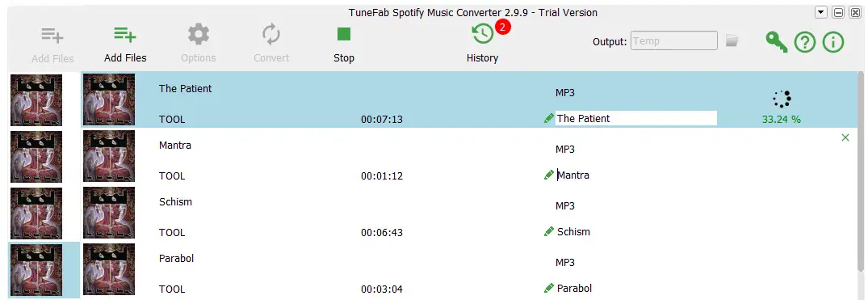Image resolution: width=868 pixels, height=300 pixels.
Task: Edit The Patient output filename field
Action: [636, 118]
